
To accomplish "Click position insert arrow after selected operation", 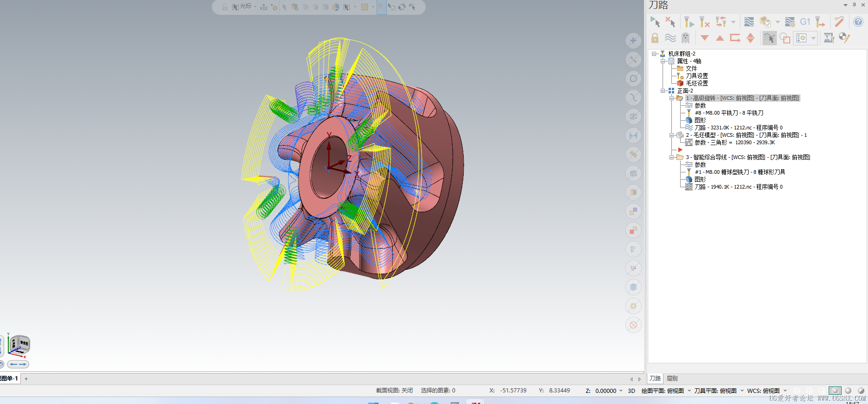I will coord(735,38).
